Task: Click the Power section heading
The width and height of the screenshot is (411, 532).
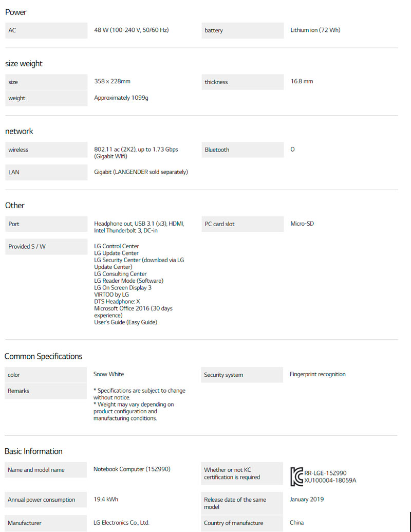Action: [x=16, y=12]
